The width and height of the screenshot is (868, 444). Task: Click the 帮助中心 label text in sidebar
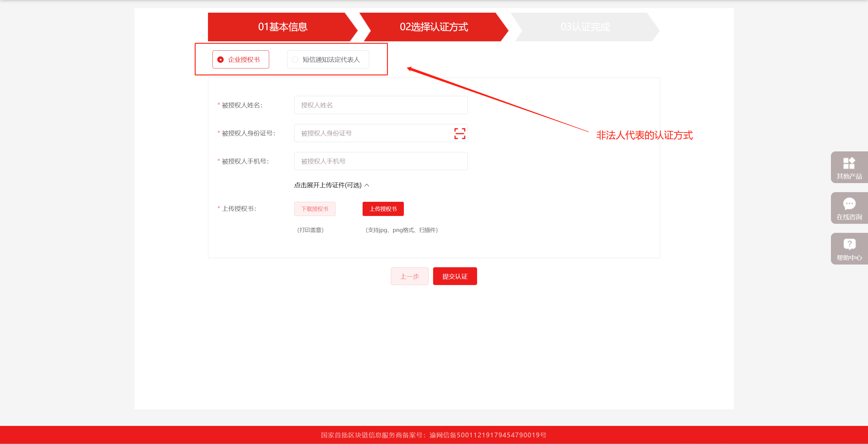(849, 258)
